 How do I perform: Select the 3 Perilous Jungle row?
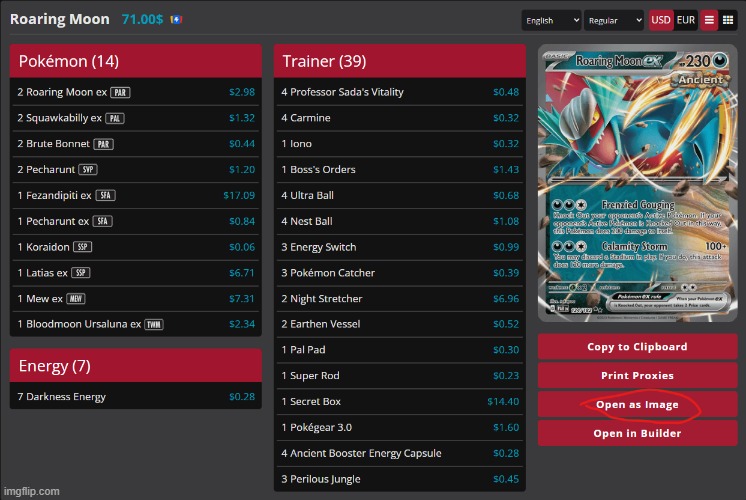[400, 479]
